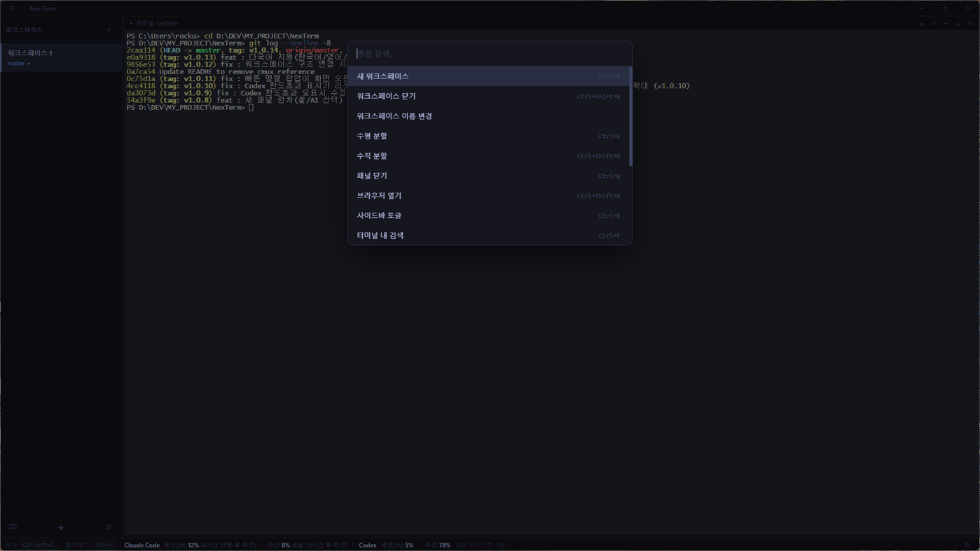Select 터미널 내 검색 command

click(x=488, y=235)
